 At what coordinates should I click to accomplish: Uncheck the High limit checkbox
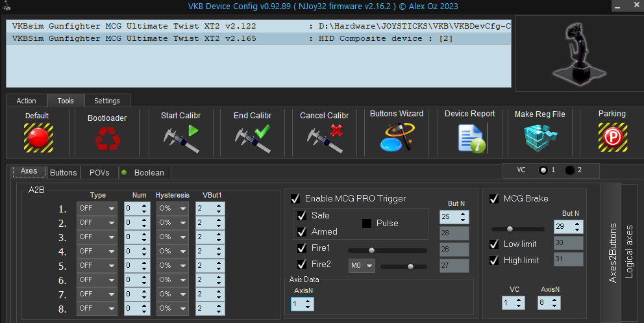[x=494, y=260]
